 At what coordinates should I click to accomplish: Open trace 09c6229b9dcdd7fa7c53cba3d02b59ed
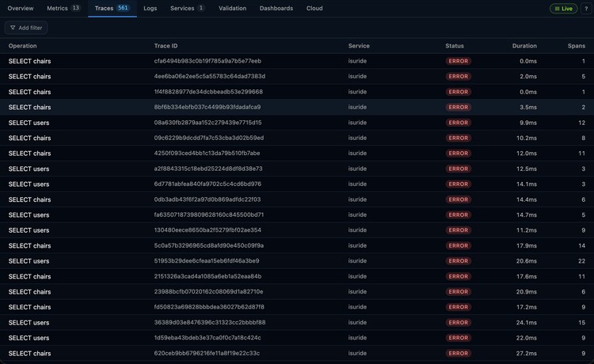[209, 138]
